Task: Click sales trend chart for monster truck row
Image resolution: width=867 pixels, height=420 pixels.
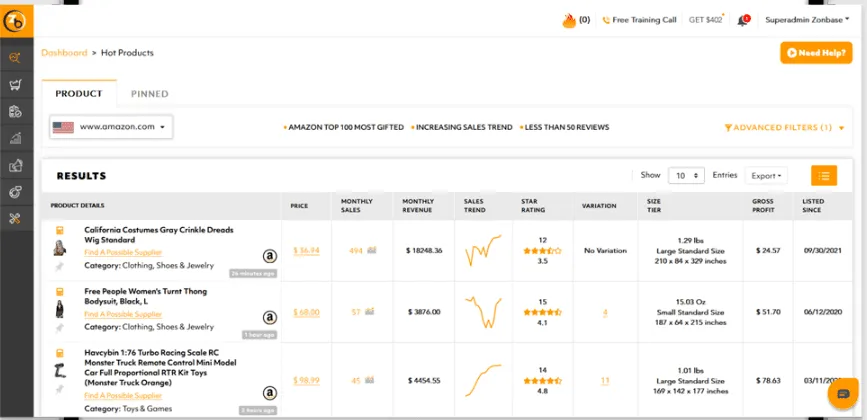Action: tap(483, 380)
